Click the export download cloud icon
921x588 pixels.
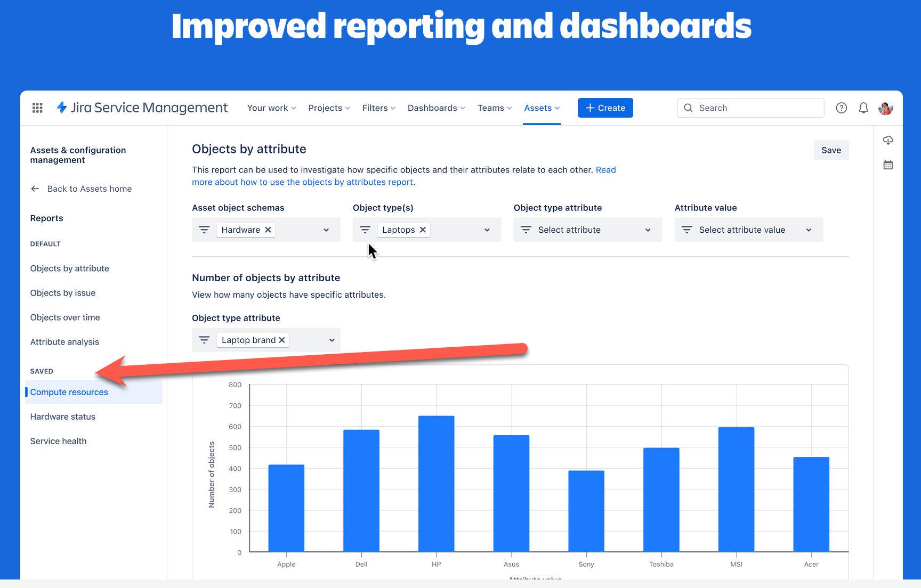pos(888,140)
